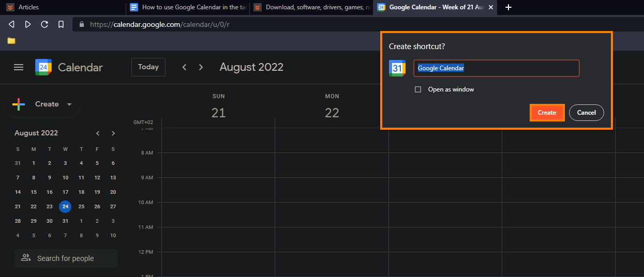Open main menu hamburger icon
Screen dimensions: 644x277
coord(19,67)
